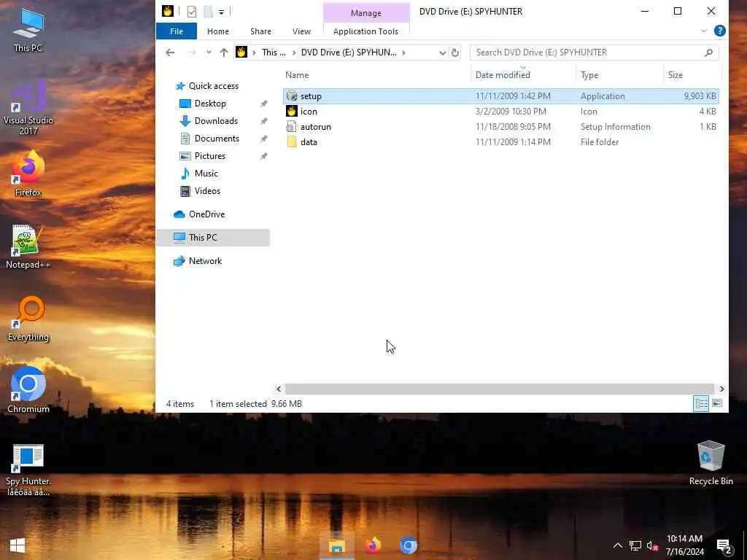Image resolution: width=747 pixels, height=560 pixels.
Task: Click DVD Drive (E:) breadcrumb segment
Action: (x=349, y=52)
